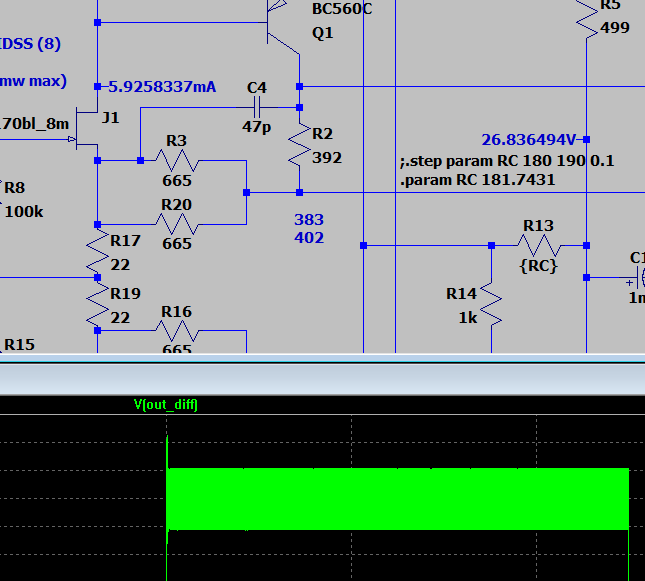Click the 22 value of R19
The width and height of the screenshot is (645, 581).
point(120,318)
